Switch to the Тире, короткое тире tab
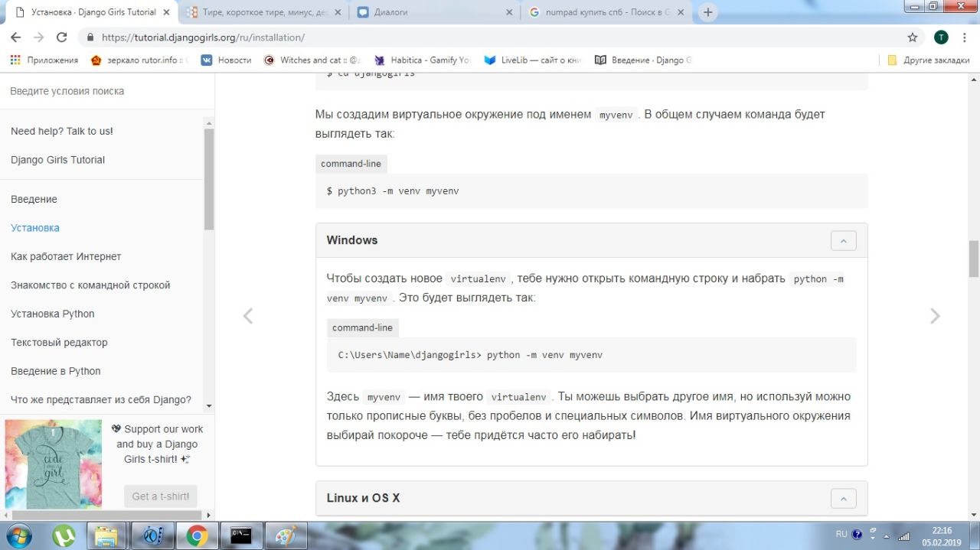Image resolution: width=980 pixels, height=550 pixels. coord(264,12)
